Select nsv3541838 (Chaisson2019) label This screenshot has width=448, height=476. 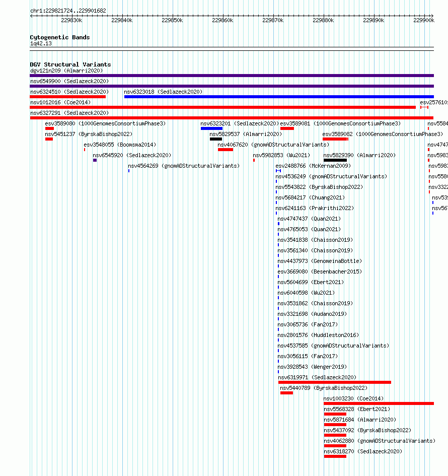(x=315, y=240)
